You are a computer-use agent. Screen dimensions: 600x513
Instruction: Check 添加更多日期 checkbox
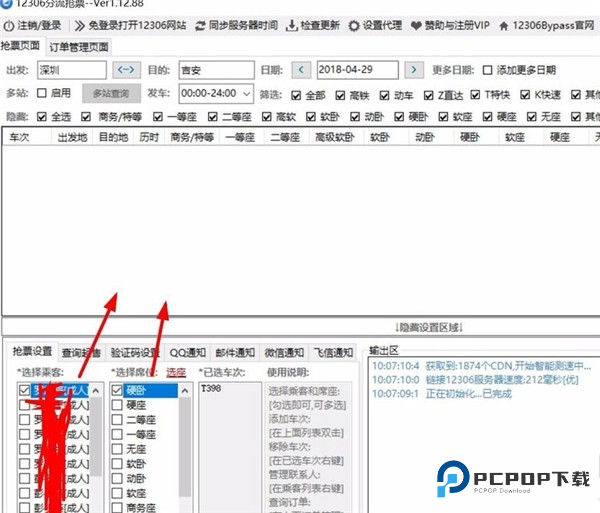(x=488, y=70)
